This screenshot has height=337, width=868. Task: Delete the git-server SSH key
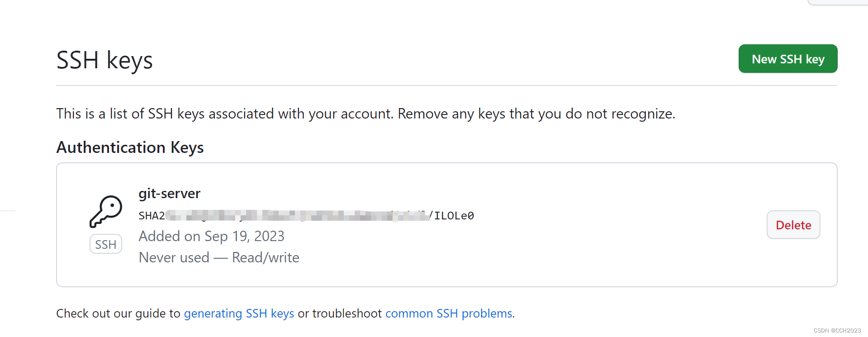pyautogui.click(x=793, y=224)
